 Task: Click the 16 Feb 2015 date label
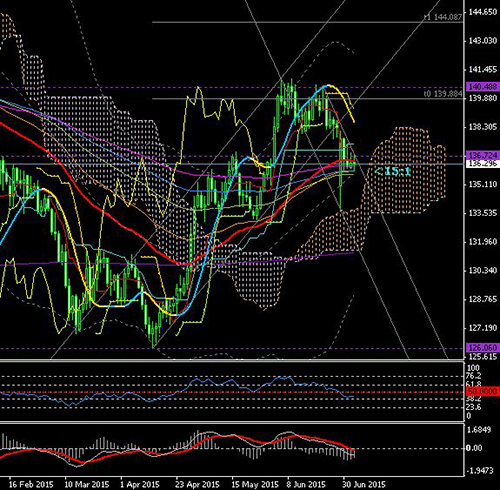tap(31, 484)
